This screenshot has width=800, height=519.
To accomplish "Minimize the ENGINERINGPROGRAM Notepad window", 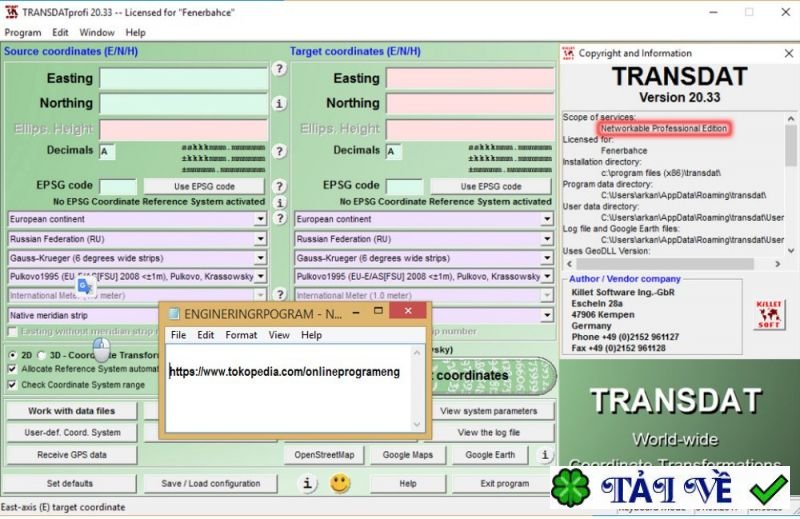I will (x=356, y=311).
